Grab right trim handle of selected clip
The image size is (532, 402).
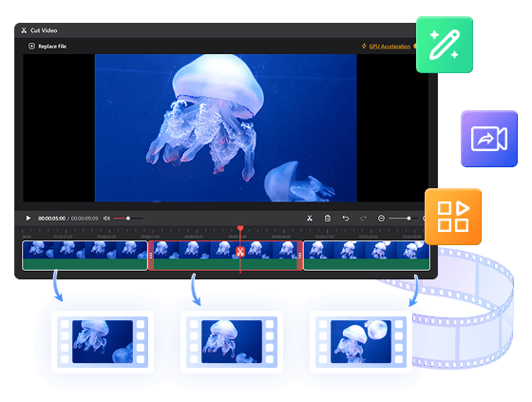(299, 256)
